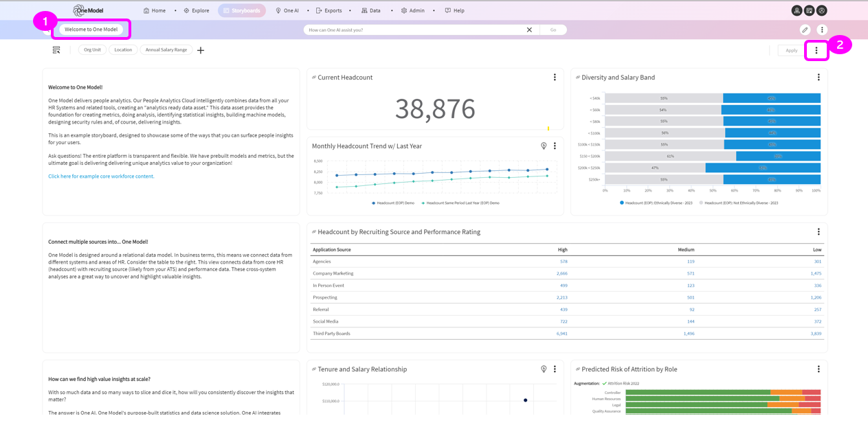Toggle Headcount Same Period Last Year legend series
The image size is (868, 427).
tap(460, 203)
